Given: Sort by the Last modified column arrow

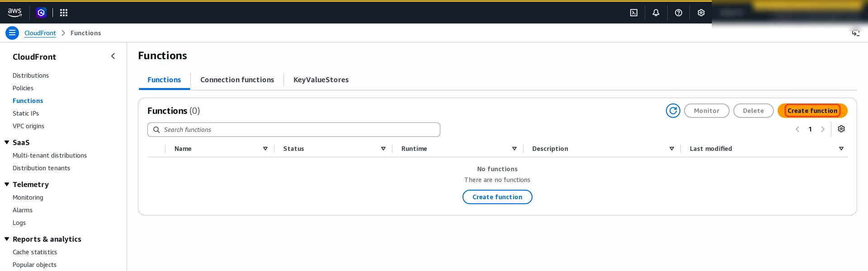Looking at the screenshot, I should [841, 149].
